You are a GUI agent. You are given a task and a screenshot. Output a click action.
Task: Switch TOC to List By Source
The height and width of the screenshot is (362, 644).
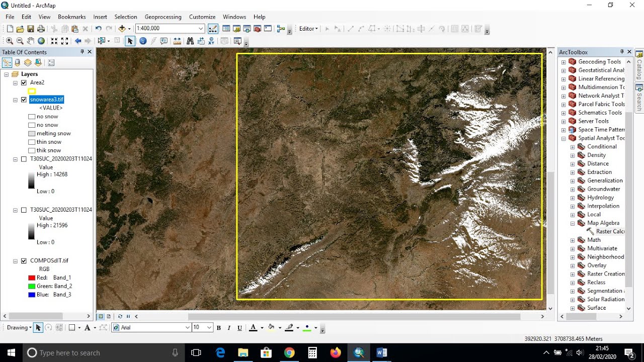[x=18, y=63]
